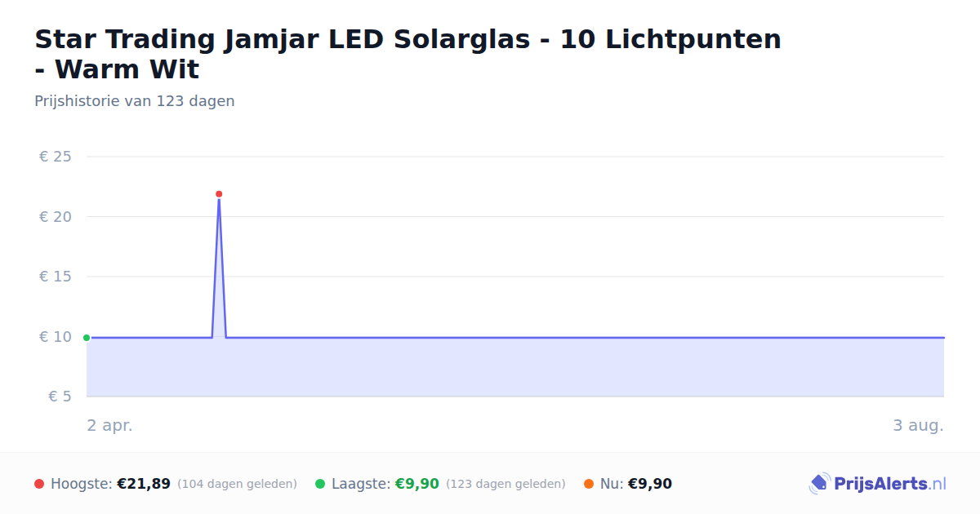The image size is (980, 514).
Task: Select the red Hoogste legend dot
Action: (39, 484)
